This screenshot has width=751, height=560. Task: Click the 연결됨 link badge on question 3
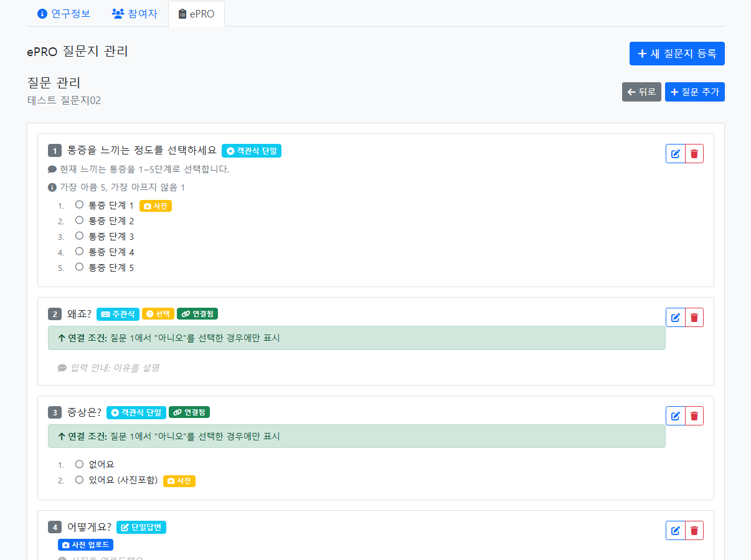189,412
